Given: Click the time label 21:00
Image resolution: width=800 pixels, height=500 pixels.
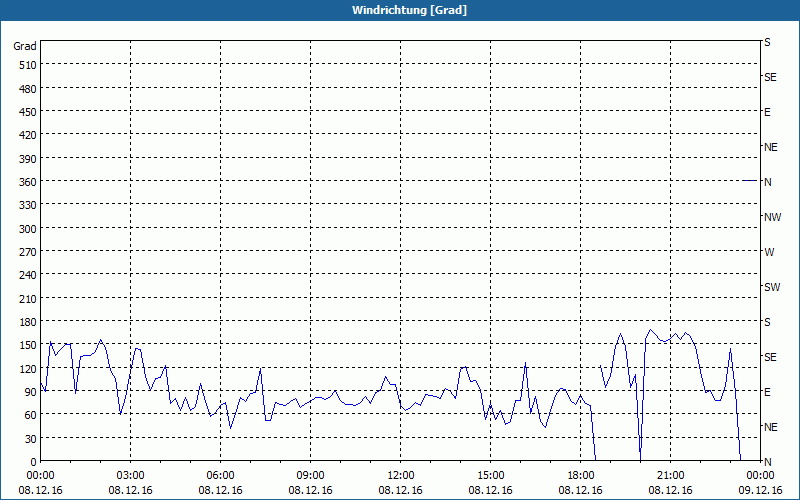Looking at the screenshot, I should (670, 476).
